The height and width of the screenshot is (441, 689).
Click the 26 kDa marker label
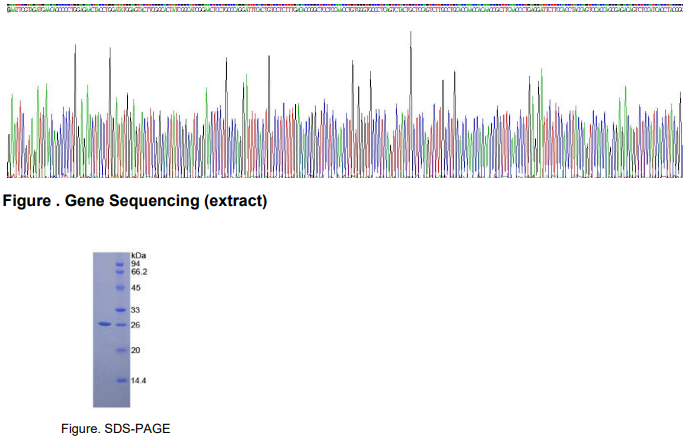click(x=136, y=325)
